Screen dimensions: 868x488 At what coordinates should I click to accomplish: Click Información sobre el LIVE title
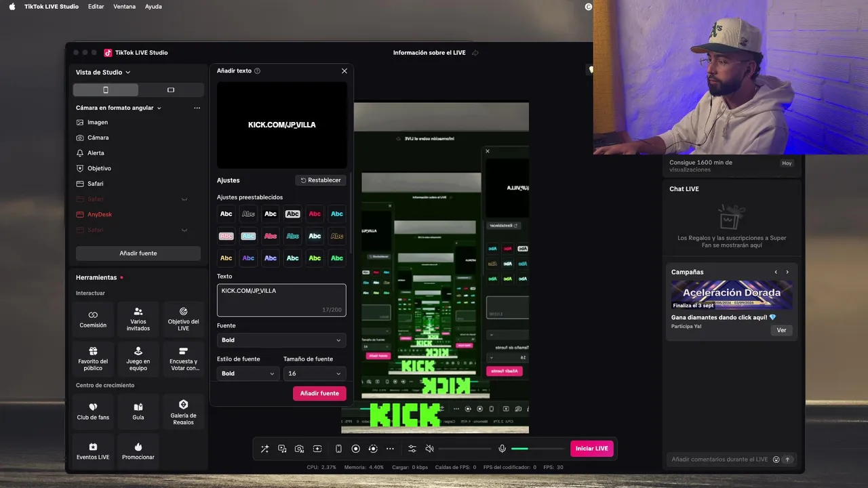[x=429, y=53]
